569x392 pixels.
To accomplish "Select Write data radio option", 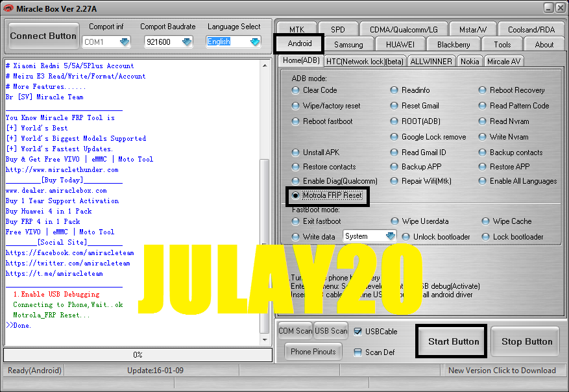I will [x=296, y=237].
